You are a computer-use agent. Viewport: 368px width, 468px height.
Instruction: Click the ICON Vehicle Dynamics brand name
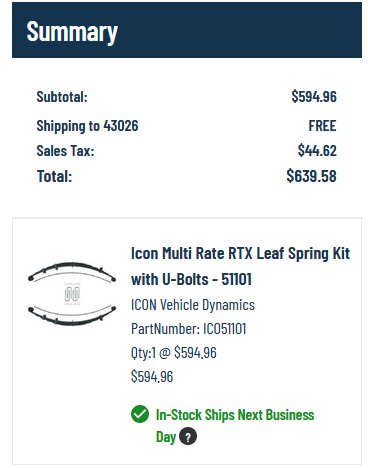(x=193, y=305)
